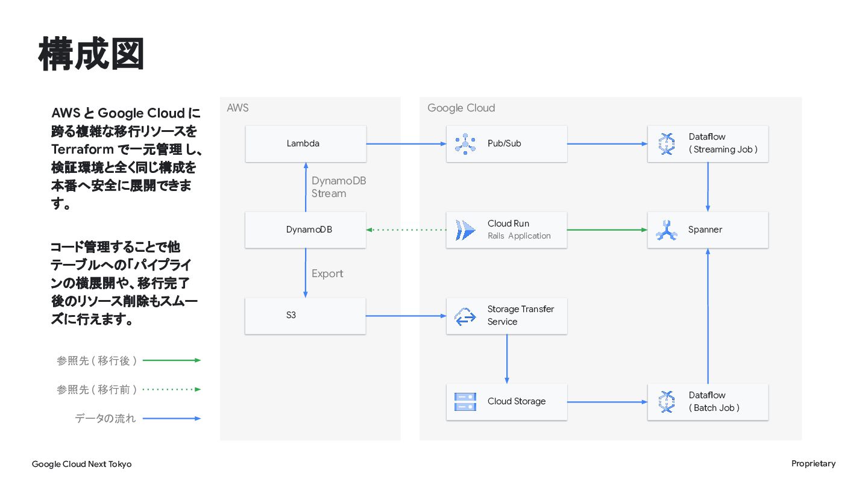The width and height of the screenshot is (868, 488).
Task: Select the S3 box
Action: tap(306, 316)
